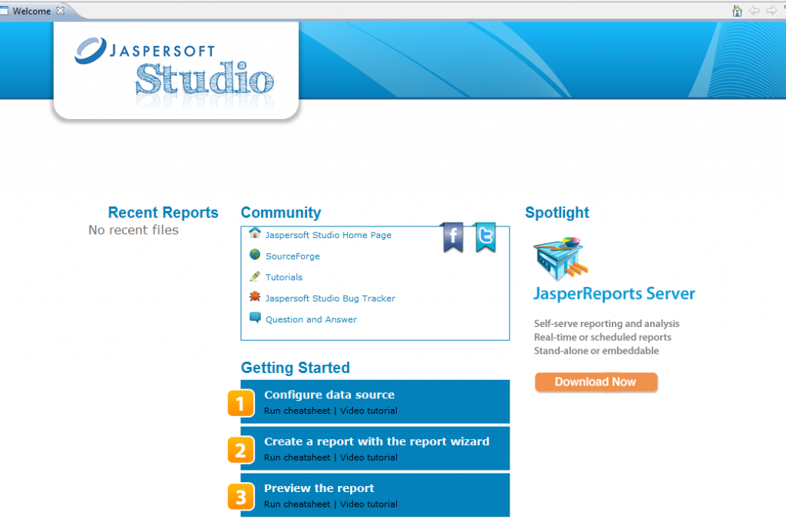Click the globe icon beside SourceForge
Viewport: 786px width, 532px height.
coord(255,255)
